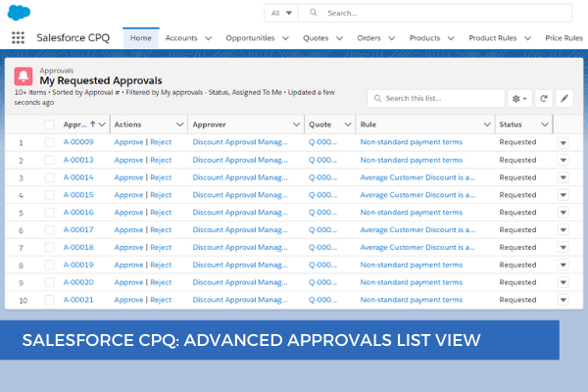This screenshot has height=392, width=588.
Task: Click the Salesforce cloud logo
Action: [x=19, y=13]
